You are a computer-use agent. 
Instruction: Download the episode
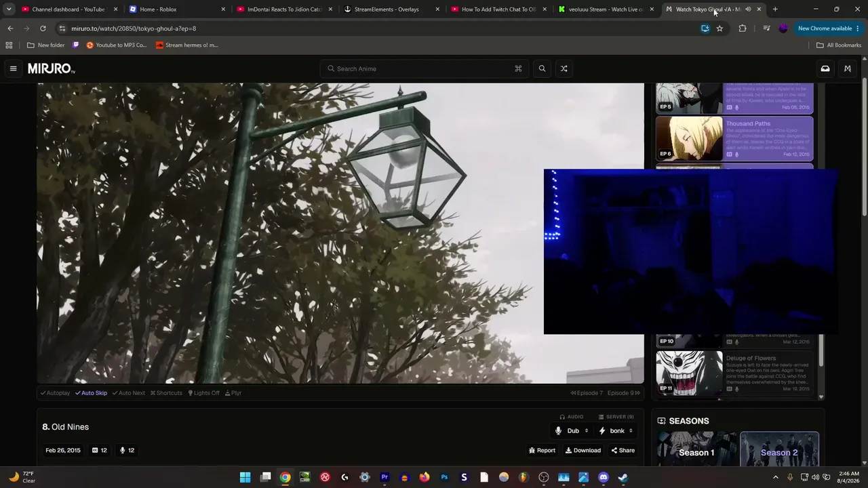tap(583, 451)
